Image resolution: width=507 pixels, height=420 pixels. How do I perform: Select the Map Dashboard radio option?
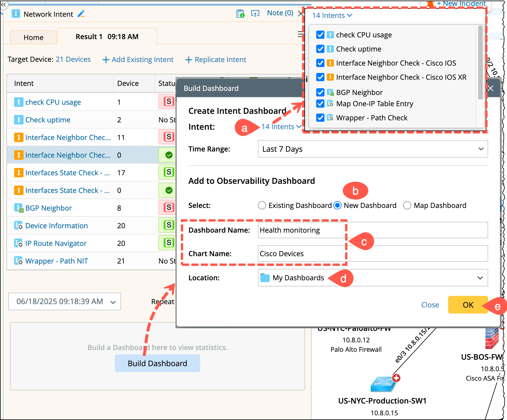pos(407,205)
